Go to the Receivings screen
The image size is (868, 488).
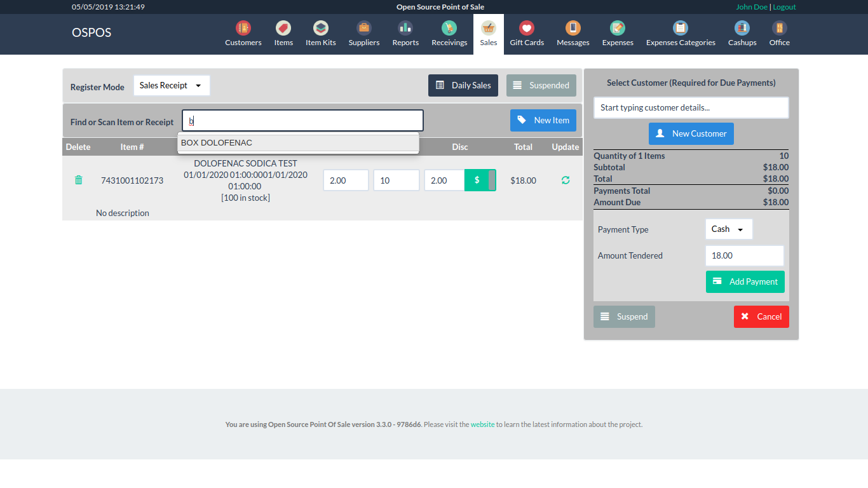coord(449,33)
